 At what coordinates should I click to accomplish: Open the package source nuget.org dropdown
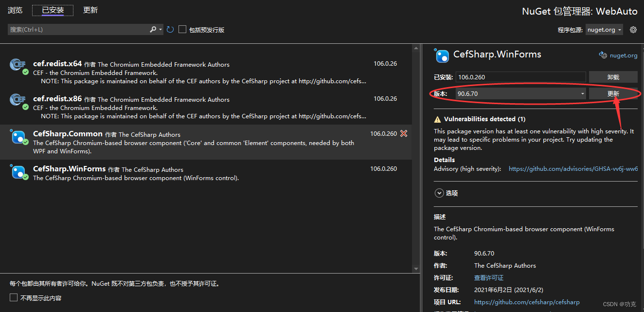(604, 30)
